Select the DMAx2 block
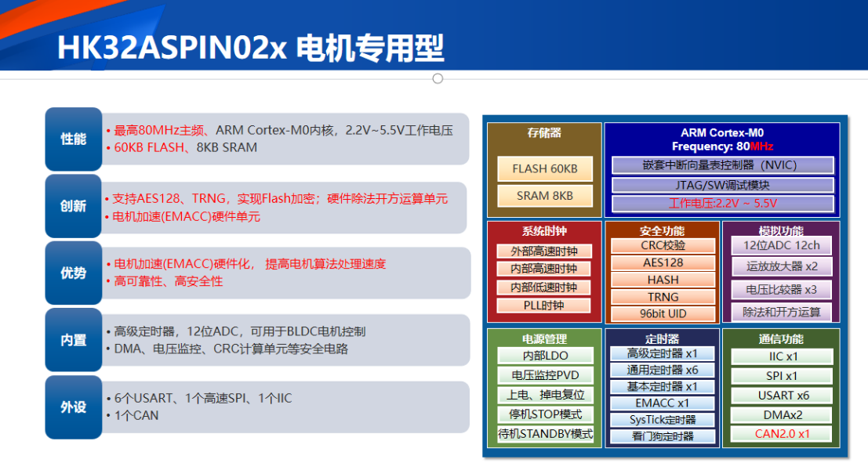This screenshot has height=470, width=868. tap(782, 414)
